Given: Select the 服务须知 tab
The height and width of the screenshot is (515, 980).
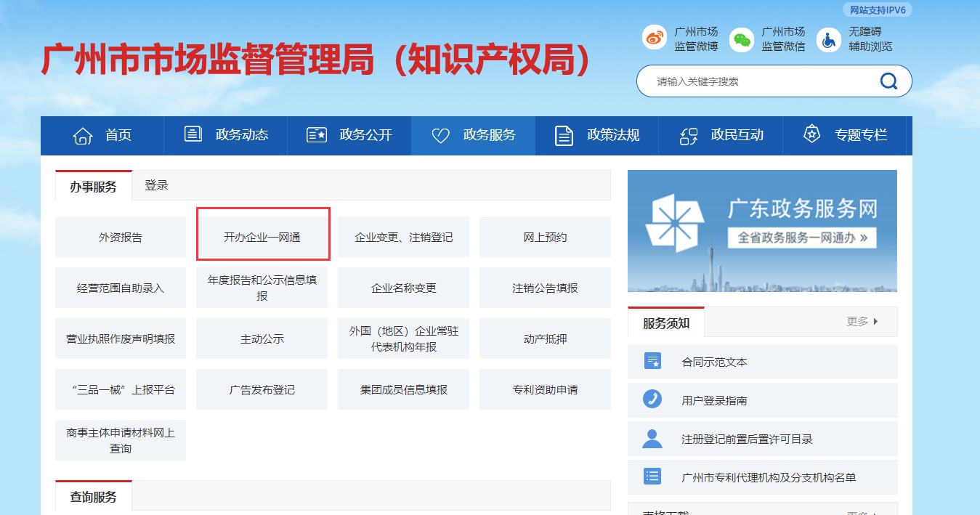Looking at the screenshot, I should coord(666,323).
